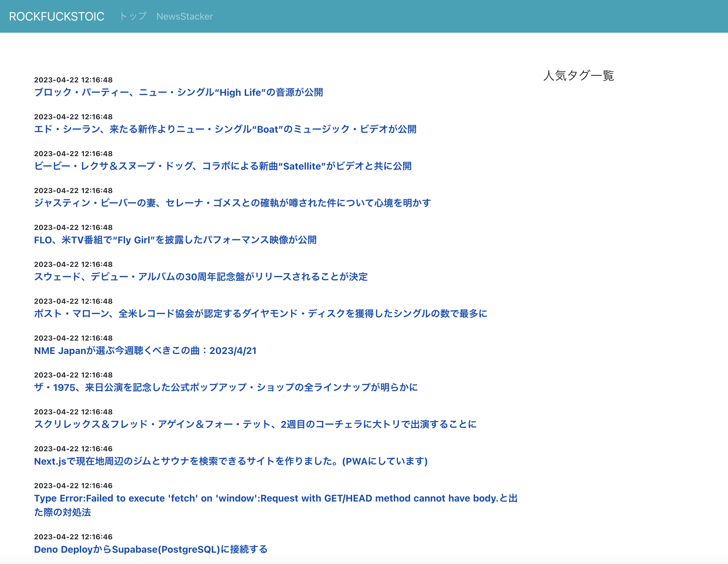Open The 1975 pop-up shop article
728x564 pixels.
(x=226, y=387)
